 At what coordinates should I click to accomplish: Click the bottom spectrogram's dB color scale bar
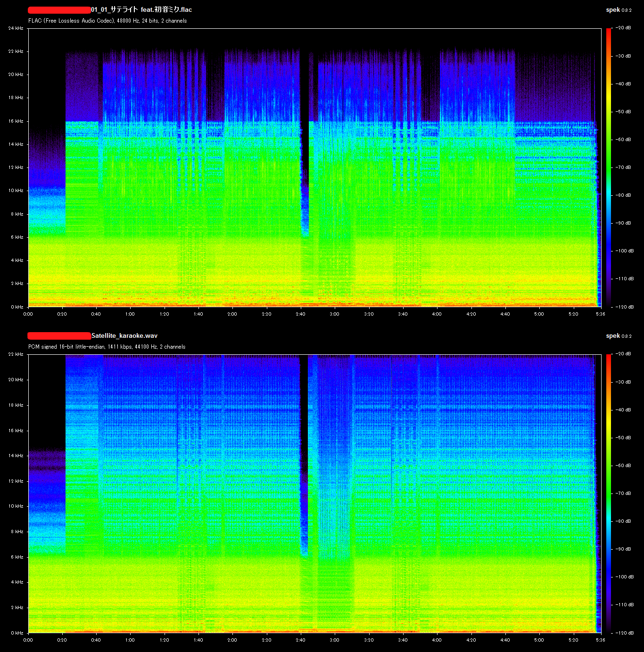click(608, 493)
